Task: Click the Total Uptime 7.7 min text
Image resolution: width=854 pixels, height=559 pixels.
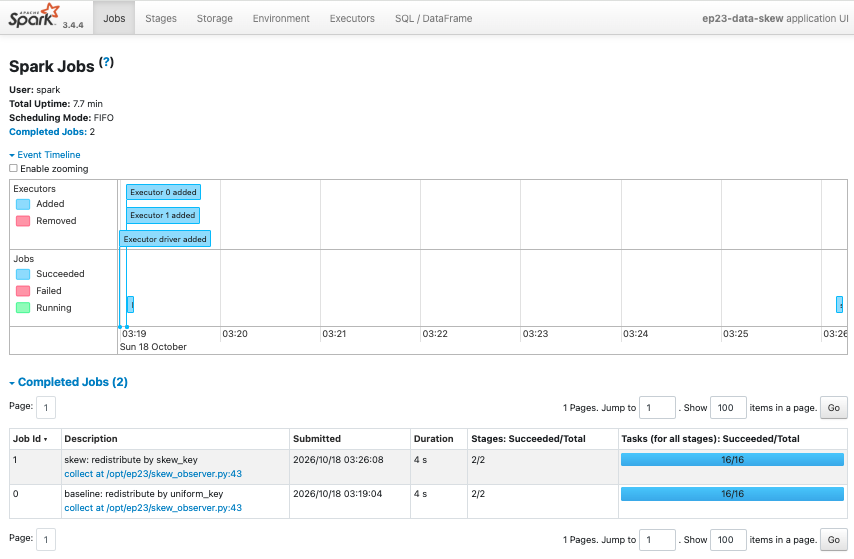Action: coord(56,104)
